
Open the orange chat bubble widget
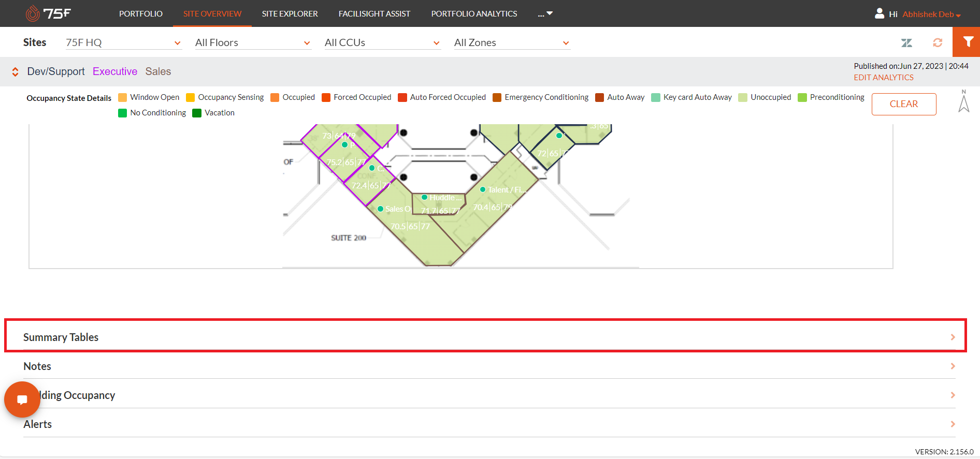pos(22,399)
